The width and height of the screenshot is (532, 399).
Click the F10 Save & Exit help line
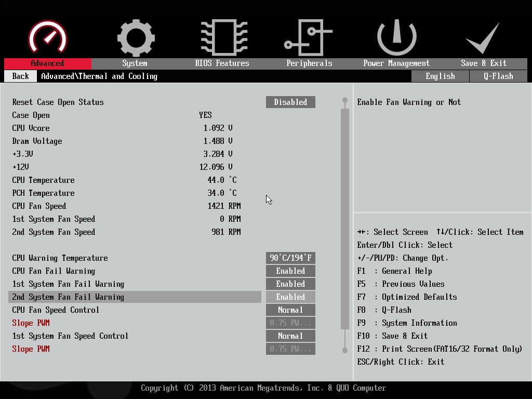(x=392, y=336)
